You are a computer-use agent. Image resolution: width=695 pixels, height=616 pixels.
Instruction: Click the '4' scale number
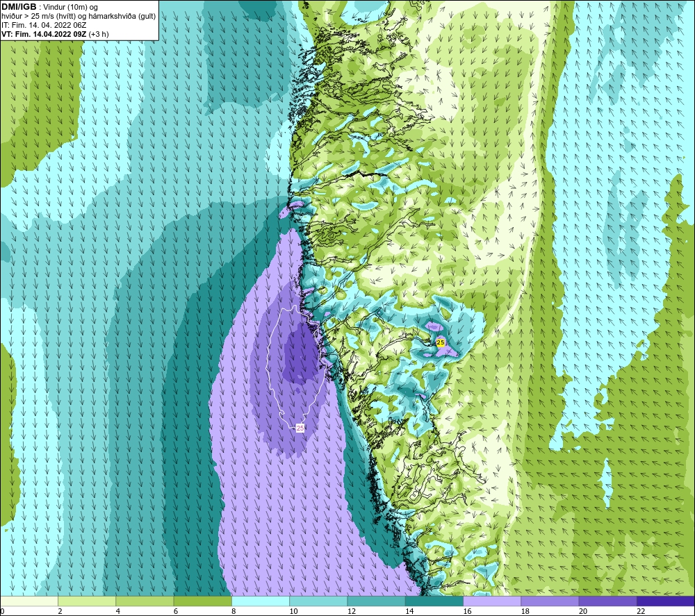[x=118, y=611]
